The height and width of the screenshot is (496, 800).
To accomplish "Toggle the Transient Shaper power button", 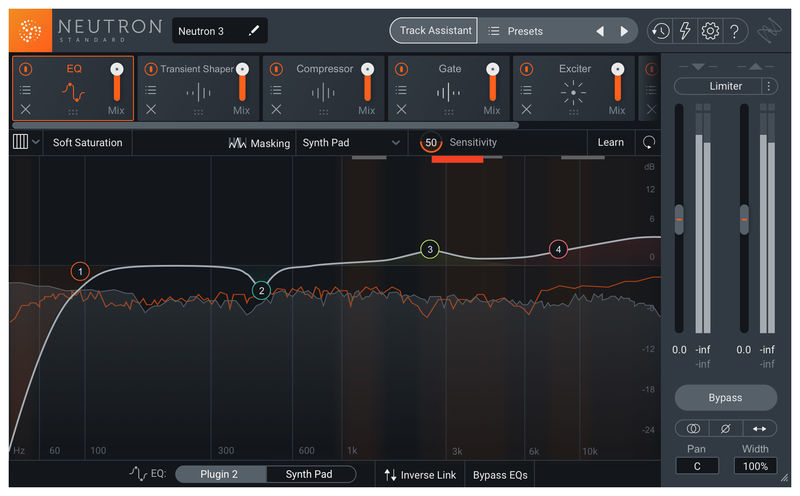I will click(151, 69).
